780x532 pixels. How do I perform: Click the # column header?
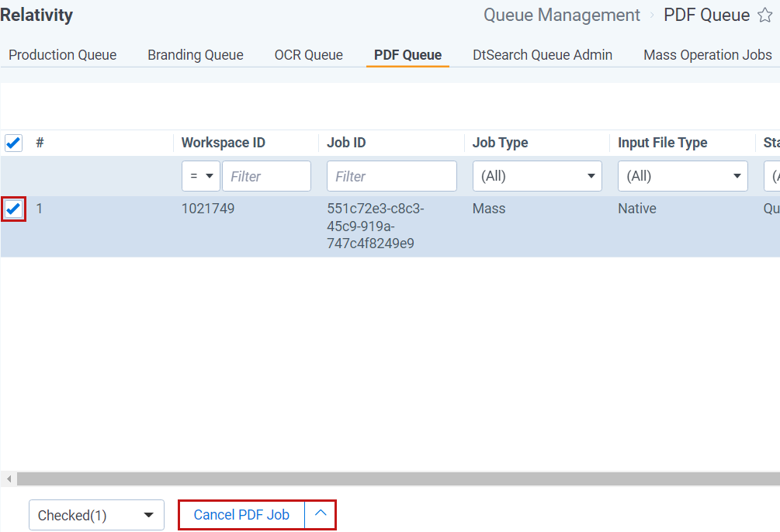(40, 143)
